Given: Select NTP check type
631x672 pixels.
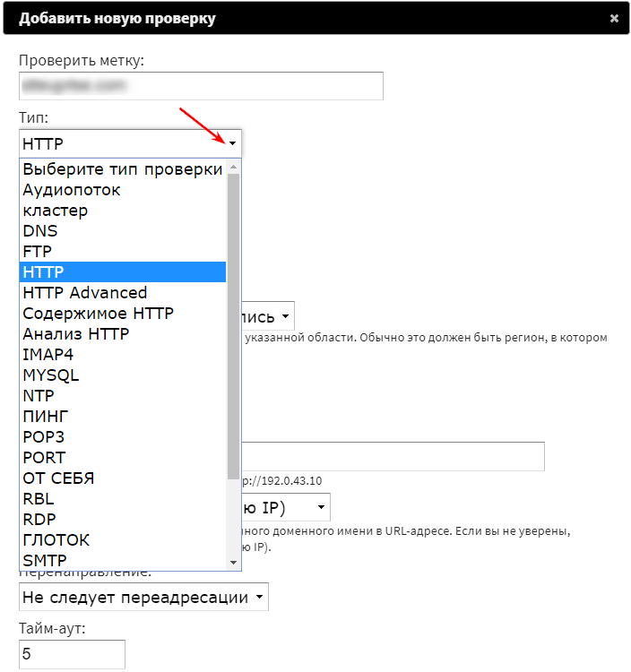Looking at the screenshot, I should 123,395.
